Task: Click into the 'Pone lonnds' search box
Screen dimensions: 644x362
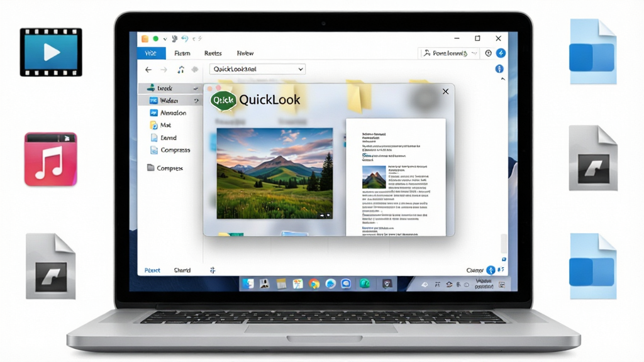Action: (x=448, y=53)
